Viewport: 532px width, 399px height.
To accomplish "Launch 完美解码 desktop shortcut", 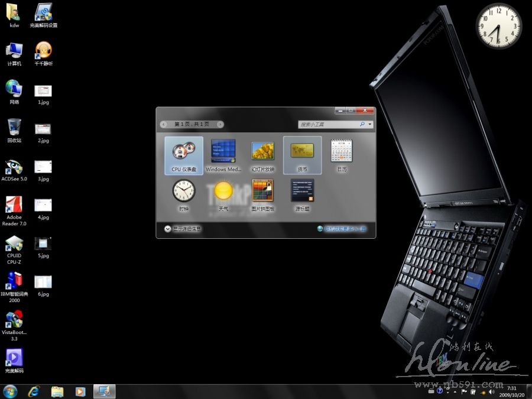I will click(x=14, y=361).
